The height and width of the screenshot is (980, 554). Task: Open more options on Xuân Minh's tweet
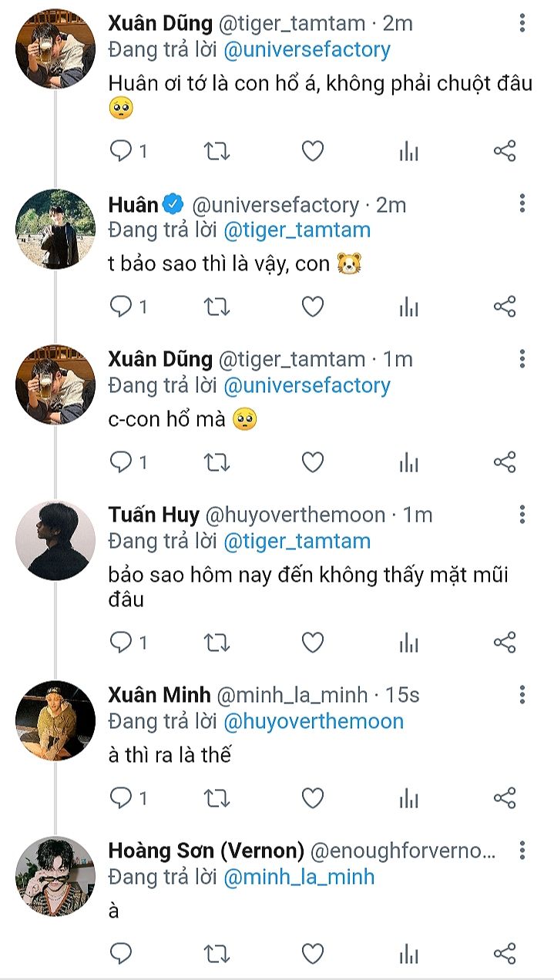pyautogui.click(x=522, y=695)
